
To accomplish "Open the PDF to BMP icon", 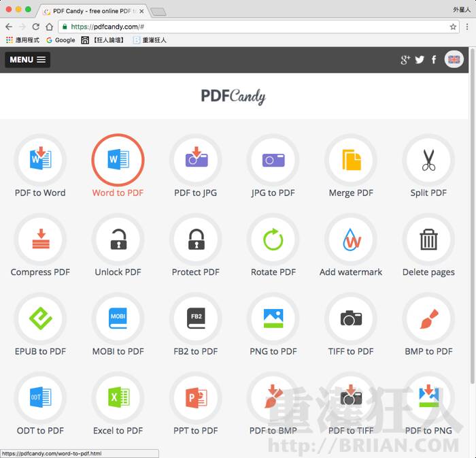I will tap(273, 398).
